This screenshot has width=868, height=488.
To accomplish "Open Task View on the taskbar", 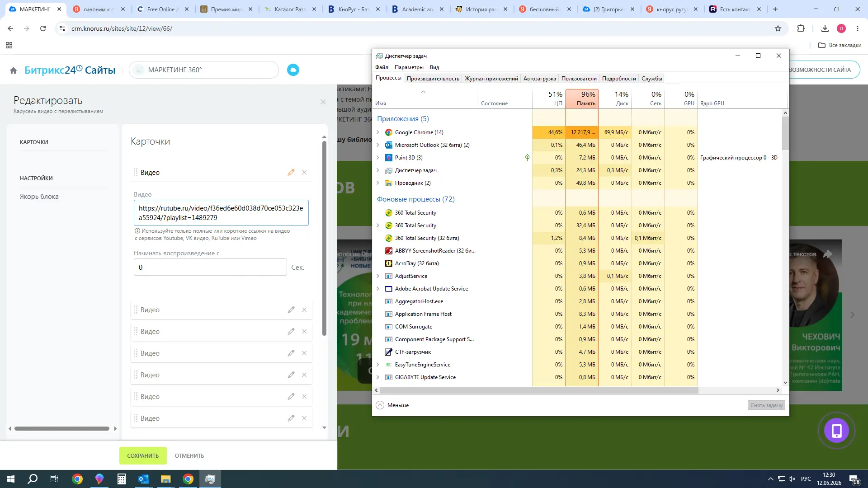I will tap(54, 479).
